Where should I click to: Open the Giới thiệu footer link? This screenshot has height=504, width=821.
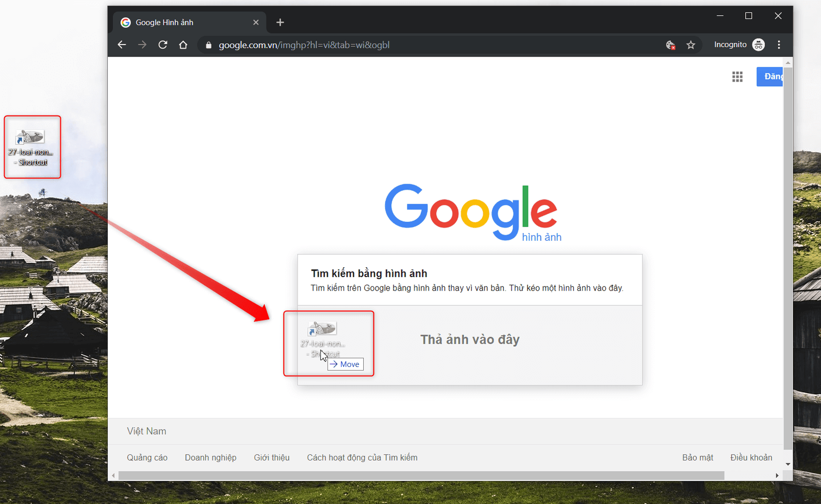[x=271, y=458]
